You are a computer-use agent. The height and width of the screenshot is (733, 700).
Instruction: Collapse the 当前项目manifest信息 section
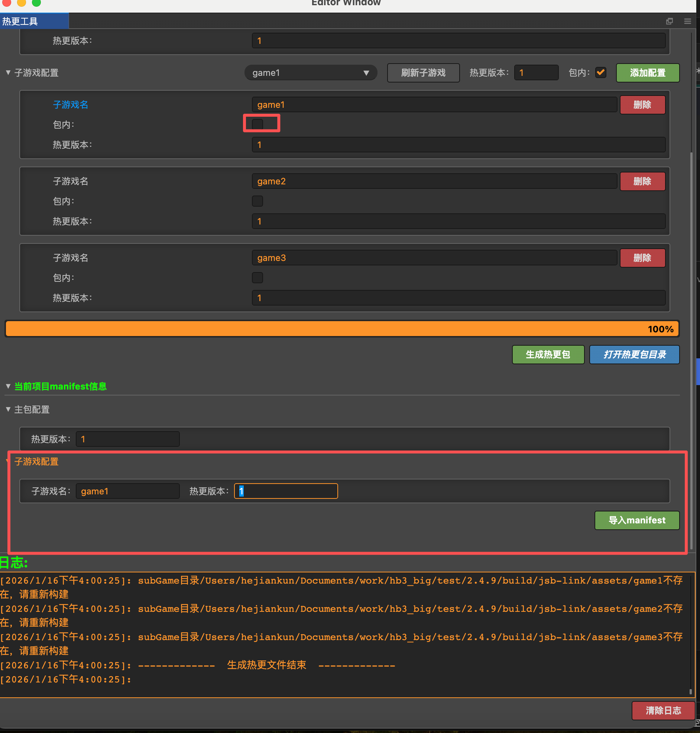tap(8, 386)
